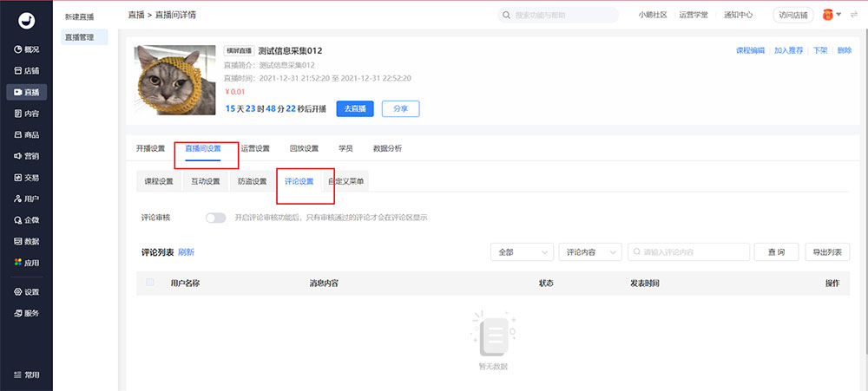Image resolution: width=868 pixels, height=391 pixels.
Task: Open the 数据 data sidebar icon
Action: [17, 241]
